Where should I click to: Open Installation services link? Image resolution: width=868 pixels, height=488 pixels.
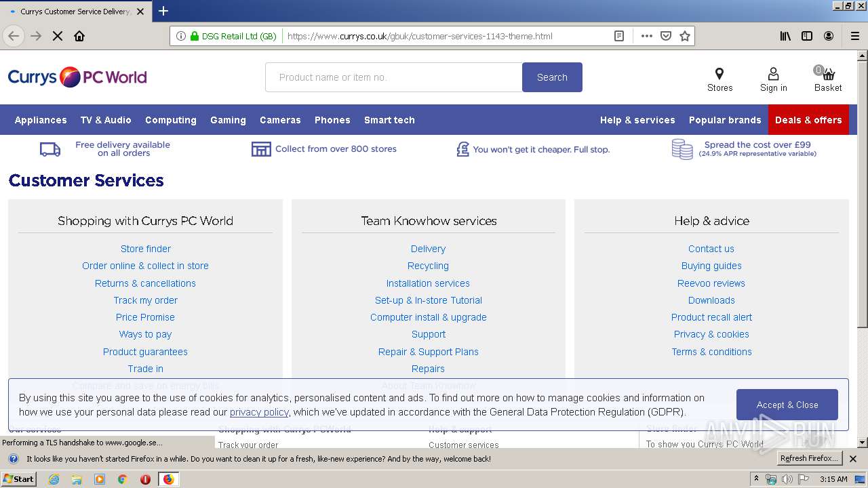click(429, 283)
